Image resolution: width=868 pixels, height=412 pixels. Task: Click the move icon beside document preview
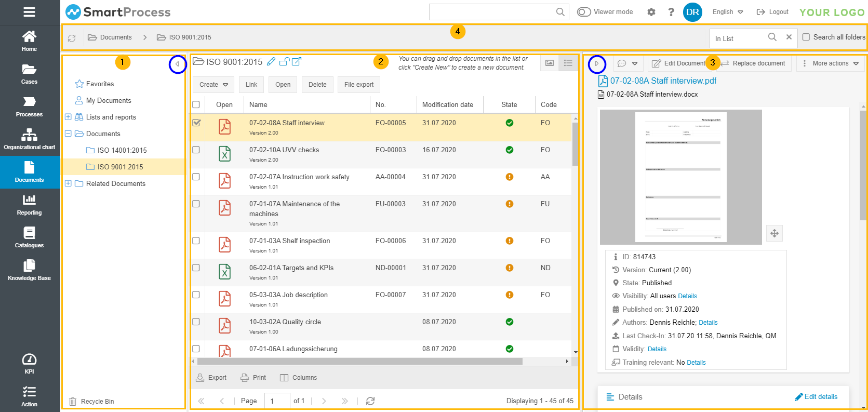(x=774, y=233)
